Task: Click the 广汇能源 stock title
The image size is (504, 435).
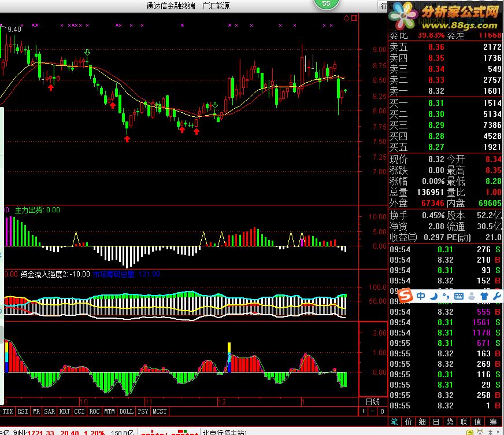Action: pos(216,6)
